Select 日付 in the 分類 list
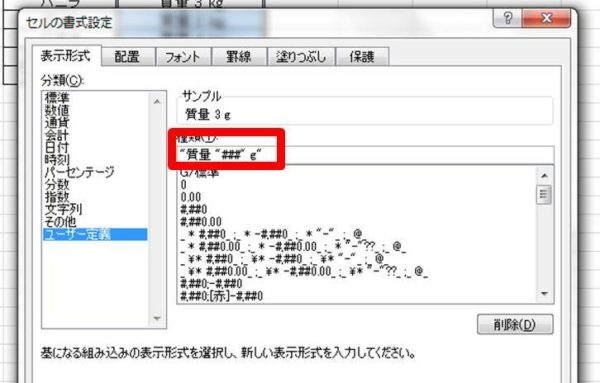Image resolution: width=600 pixels, height=383 pixels. [x=57, y=148]
